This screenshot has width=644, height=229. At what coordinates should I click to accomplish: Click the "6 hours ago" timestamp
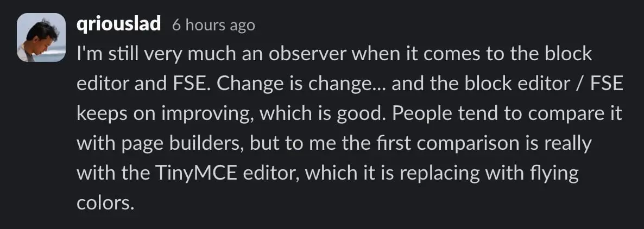tap(213, 26)
